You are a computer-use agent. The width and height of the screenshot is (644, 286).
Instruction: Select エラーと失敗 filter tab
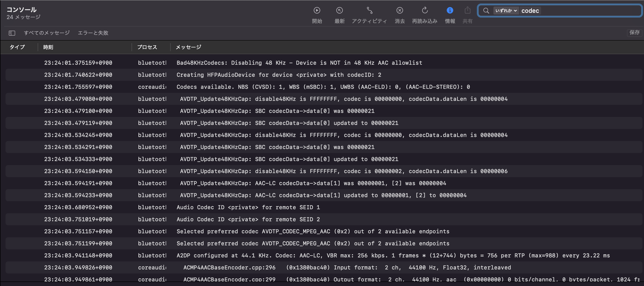(x=93, y=33)
